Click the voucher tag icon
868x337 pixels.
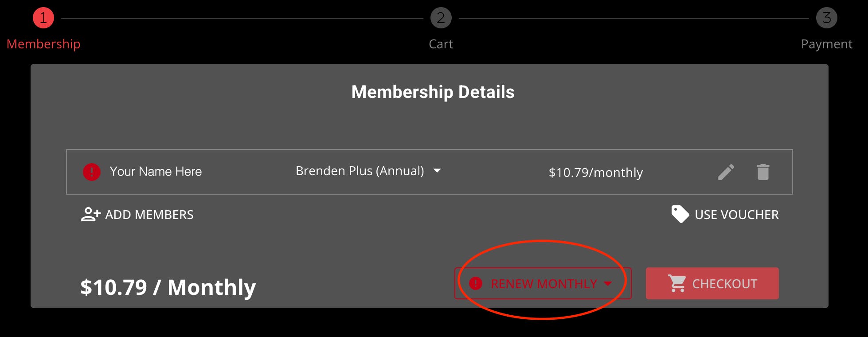(x=680, y=214)
